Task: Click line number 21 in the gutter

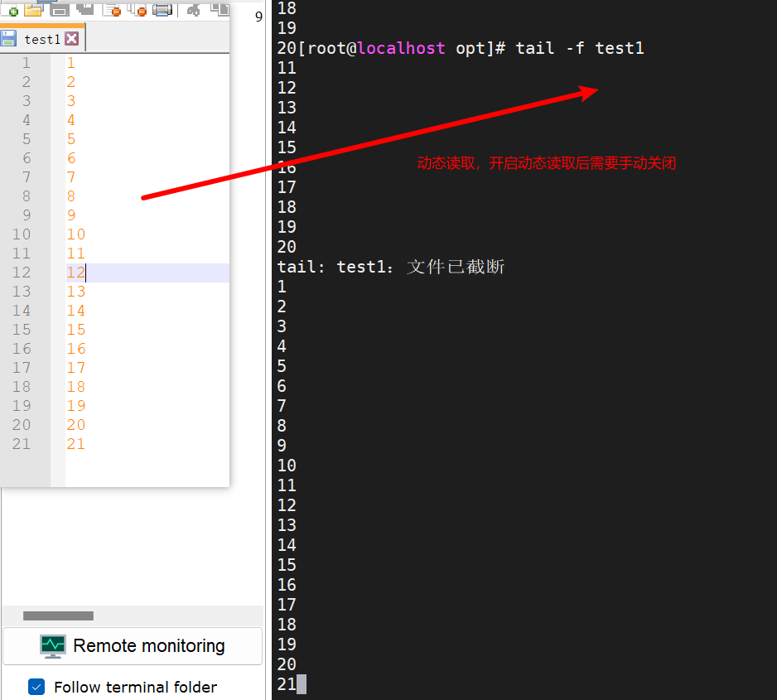Action: 22,443
